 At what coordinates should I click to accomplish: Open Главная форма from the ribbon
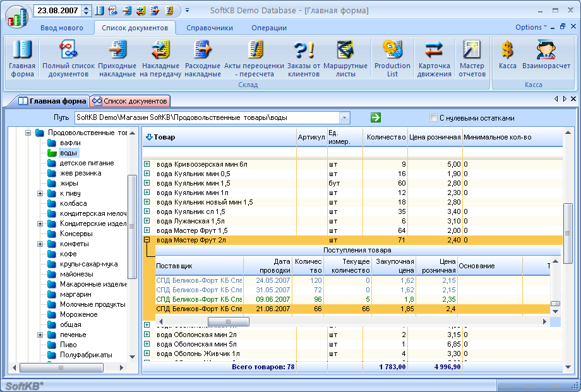(22, 59)
